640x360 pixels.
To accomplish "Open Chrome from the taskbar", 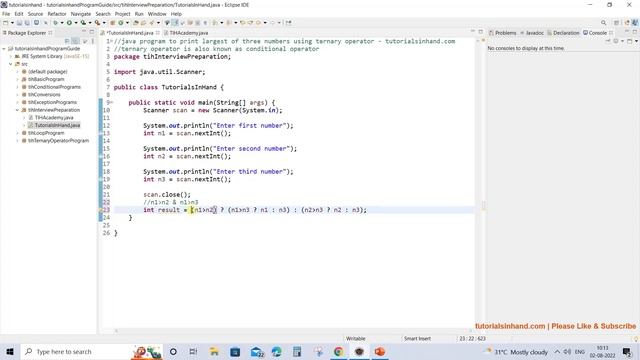I will tap(338, 351).
